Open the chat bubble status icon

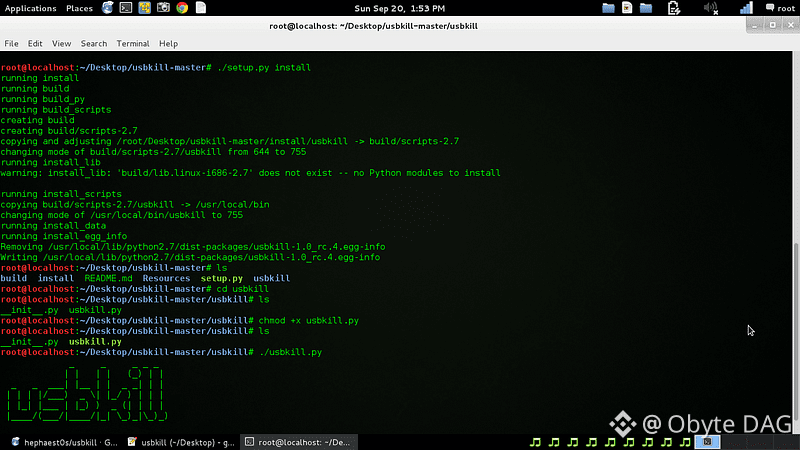pos(770,8)
